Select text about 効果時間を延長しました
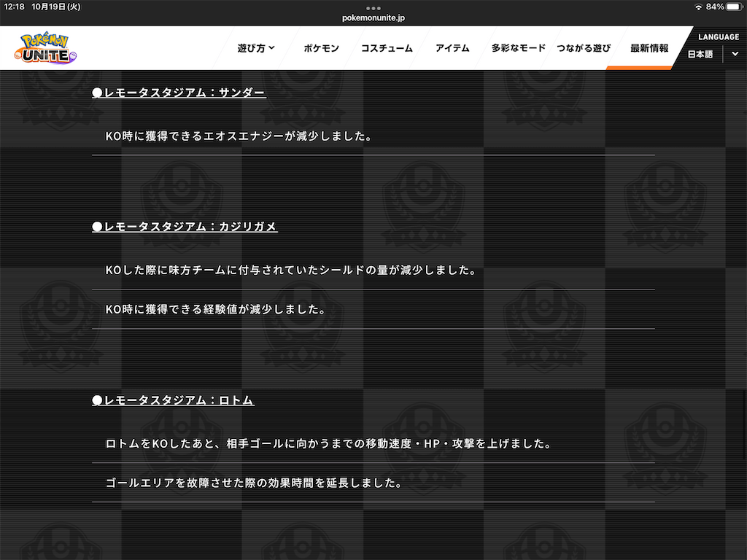Image resolution: width=747 pixels, height=560 pixels. click(x=254, y=483)
